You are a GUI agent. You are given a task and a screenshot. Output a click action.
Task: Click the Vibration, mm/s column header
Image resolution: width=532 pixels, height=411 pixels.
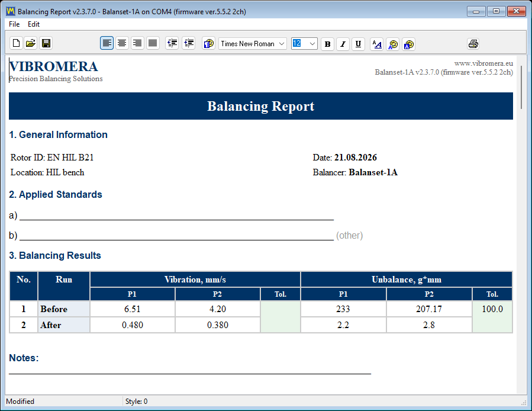pos(195,280)
